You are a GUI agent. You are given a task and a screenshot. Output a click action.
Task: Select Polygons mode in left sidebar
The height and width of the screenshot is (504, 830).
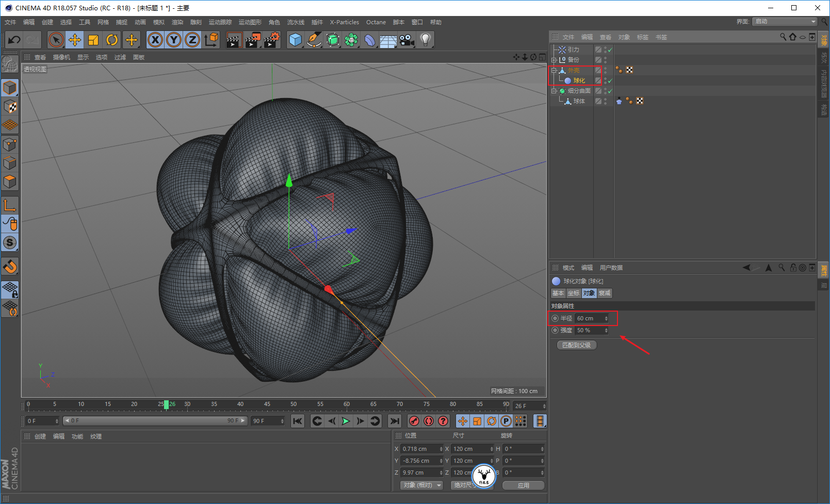[x=10, y=182]
